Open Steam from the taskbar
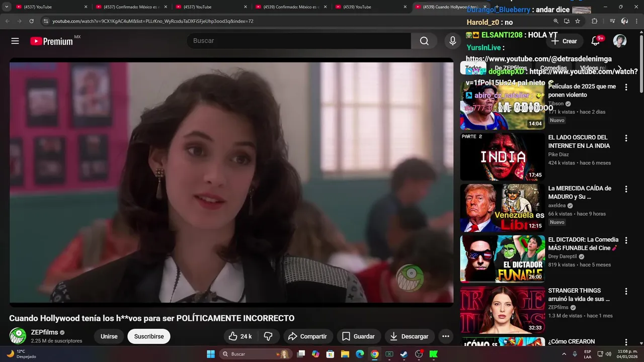The width and height of the screenshot is (644, 362). tap(404, 354)
